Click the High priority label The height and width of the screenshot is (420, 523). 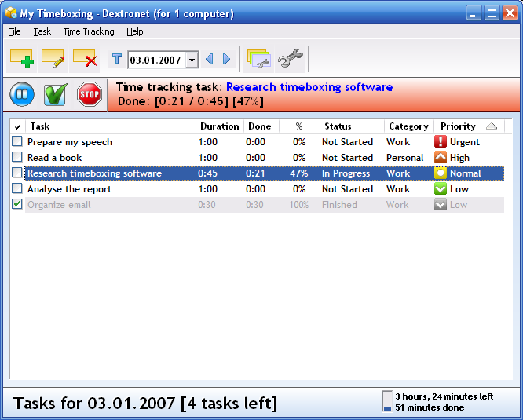coord(459,158)
